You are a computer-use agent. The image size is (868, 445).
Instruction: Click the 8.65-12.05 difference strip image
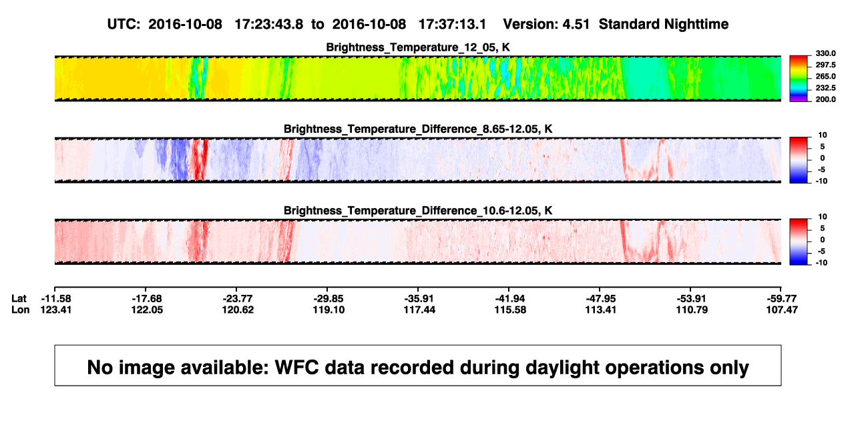tap(417, 159)
